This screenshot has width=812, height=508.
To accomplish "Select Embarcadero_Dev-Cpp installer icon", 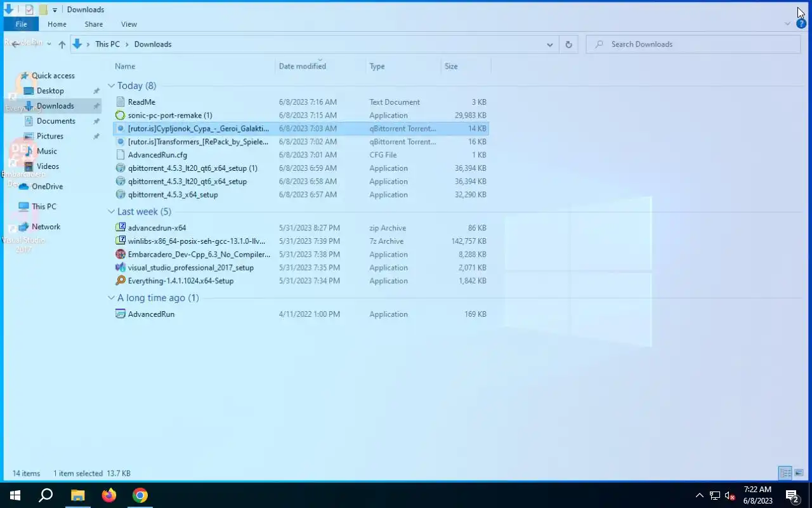I will (121, 254).
